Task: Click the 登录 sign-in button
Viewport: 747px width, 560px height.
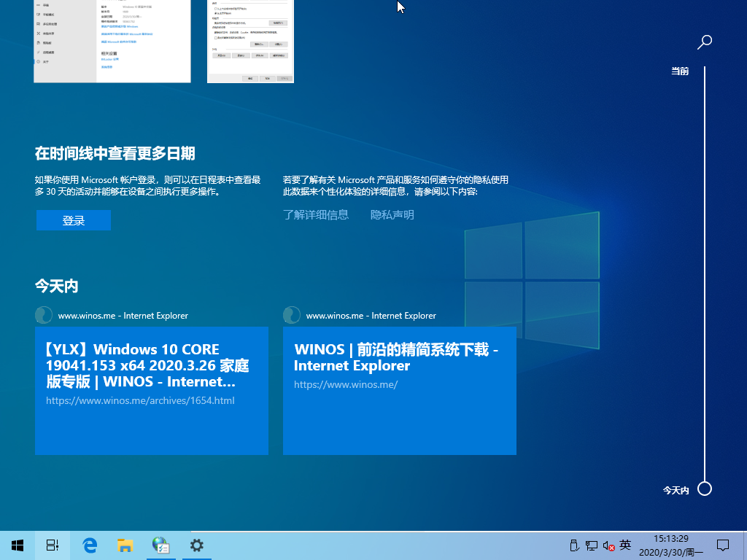Action: pos(74,220)
